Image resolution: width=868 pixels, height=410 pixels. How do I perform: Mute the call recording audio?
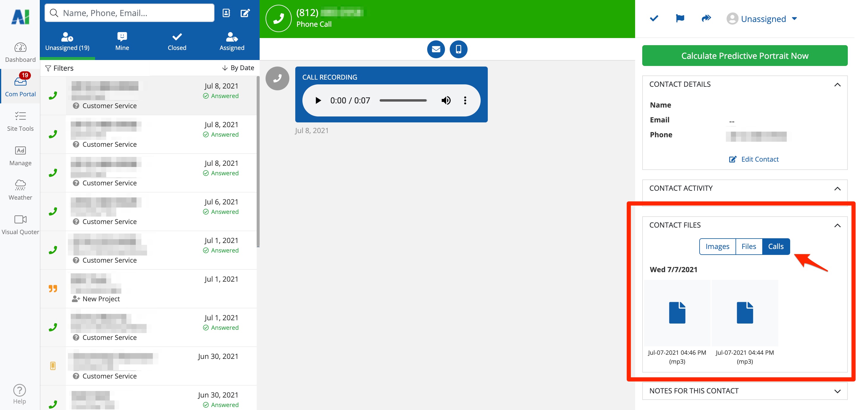click(x=446, y=100)
